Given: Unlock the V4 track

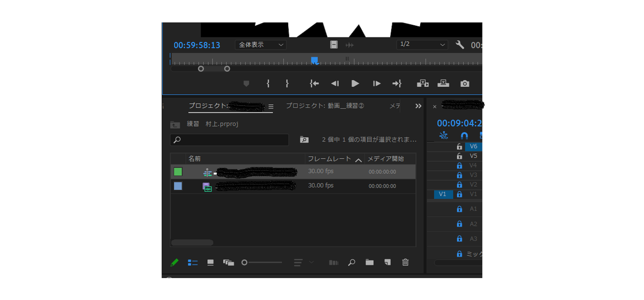Looking at the screenshot, I should click(459, 165).
